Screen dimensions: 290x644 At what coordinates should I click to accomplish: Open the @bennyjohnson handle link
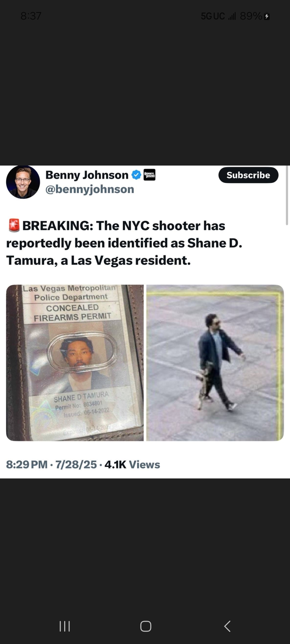[x=90, y=189]
